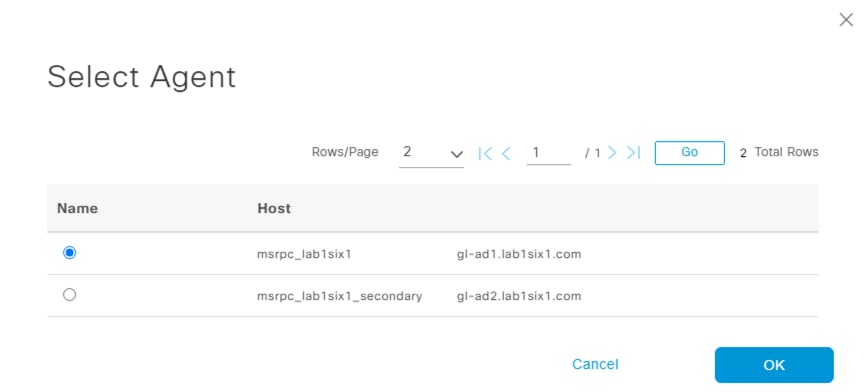Select the msrpc_lab1six1 radio button
864x392 pixels.
[x=69, y=253]
